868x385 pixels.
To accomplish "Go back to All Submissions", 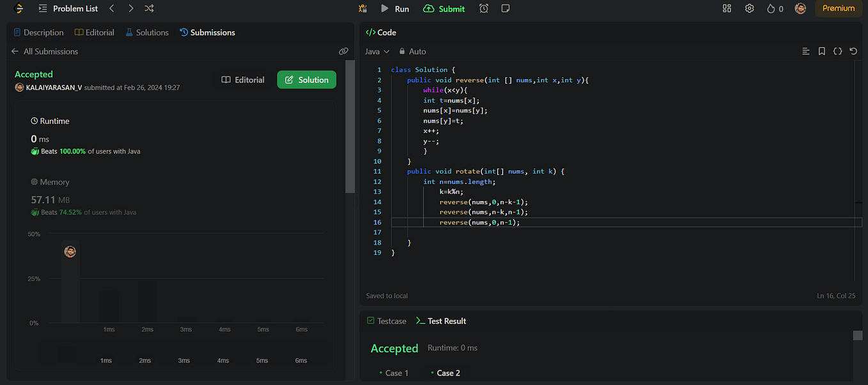I will 45,51.
